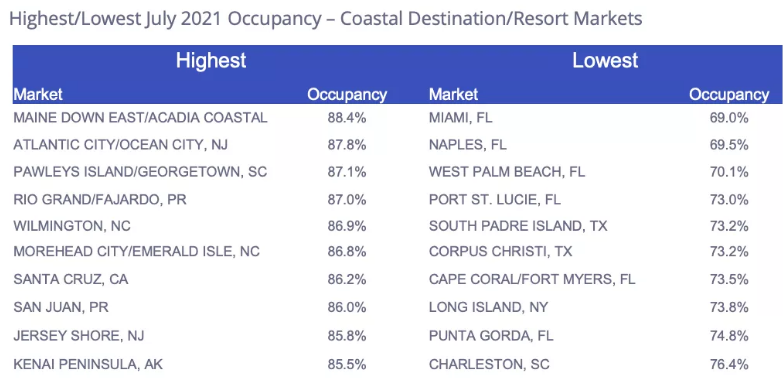783x384 pixels.
Task: Click Morehead City/Emerald Isle, NC text
Action: coord(136,251)
